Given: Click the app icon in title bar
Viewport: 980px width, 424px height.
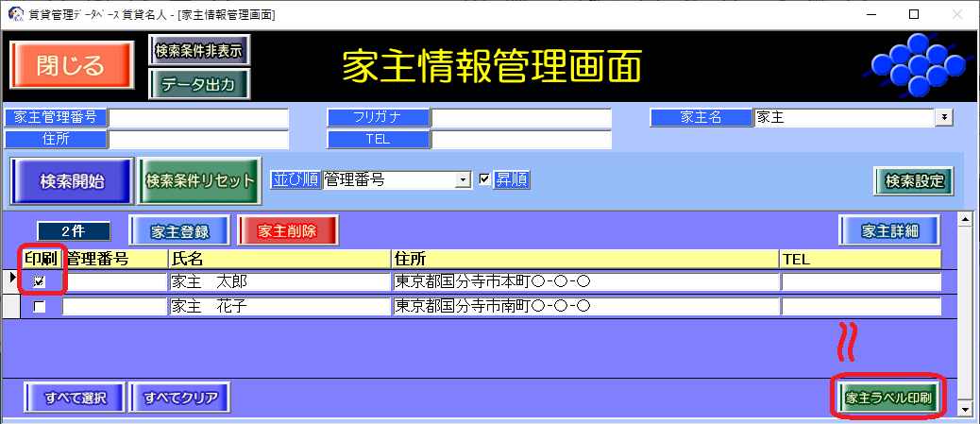Looking at the screenshot, I should click(14, 14).
